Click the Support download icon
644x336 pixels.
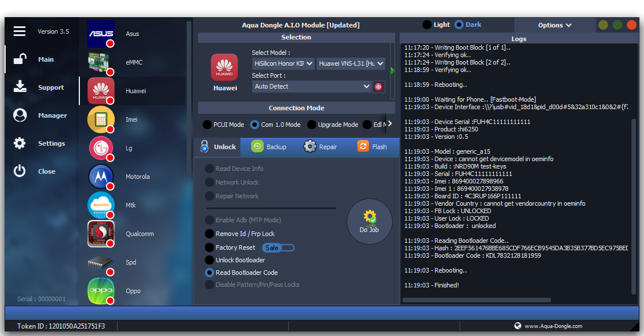point(20,87)
